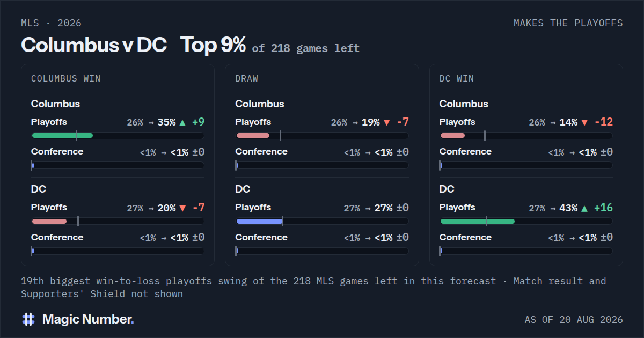
Task: Click DC conference bar in Columbus win card
Action: pyautogui.click(x=118, y=251)
